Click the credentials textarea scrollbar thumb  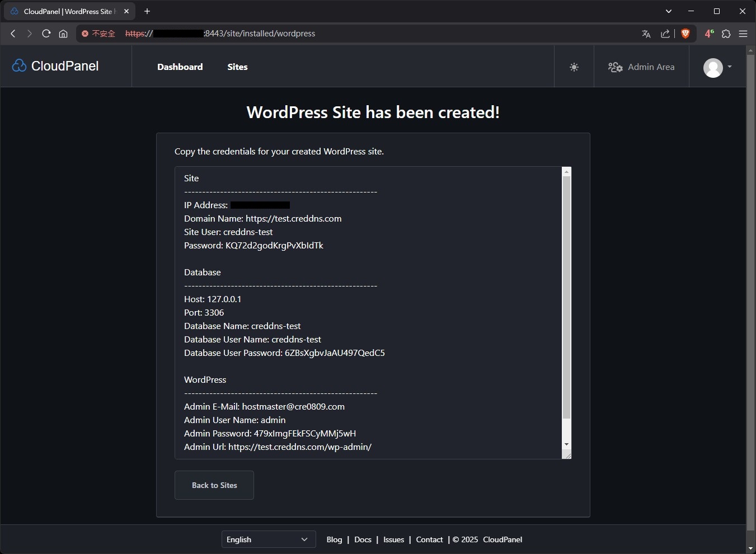(566, 297)
